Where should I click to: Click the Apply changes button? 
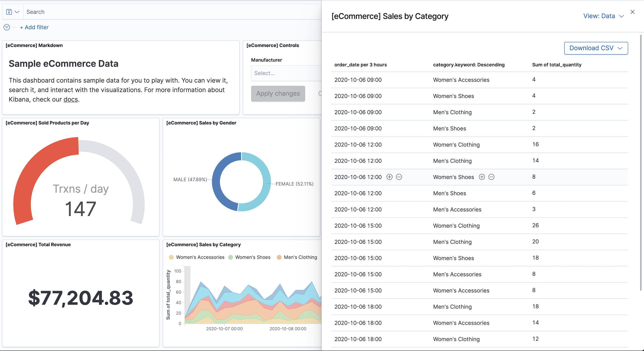pyautogui.click(x=278, y=93)
